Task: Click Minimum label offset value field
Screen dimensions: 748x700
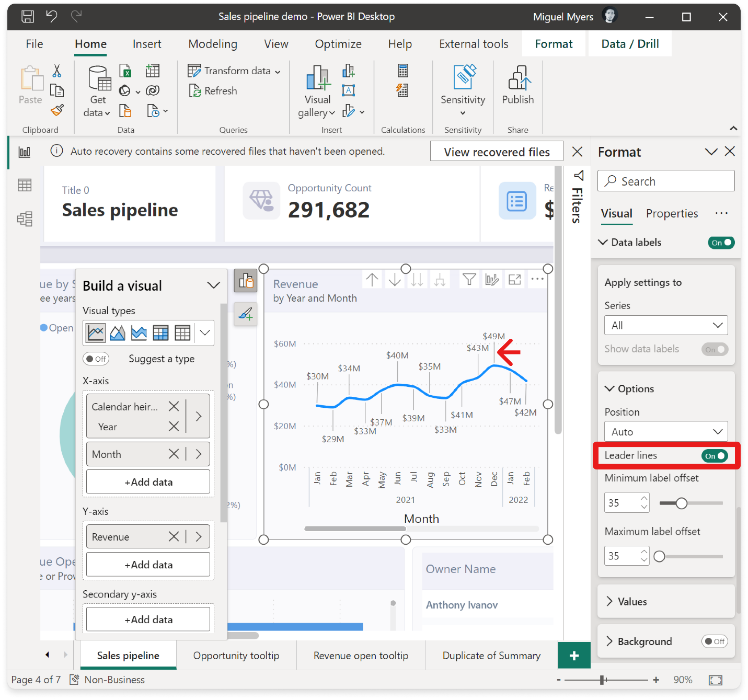Action: (626, 503)
